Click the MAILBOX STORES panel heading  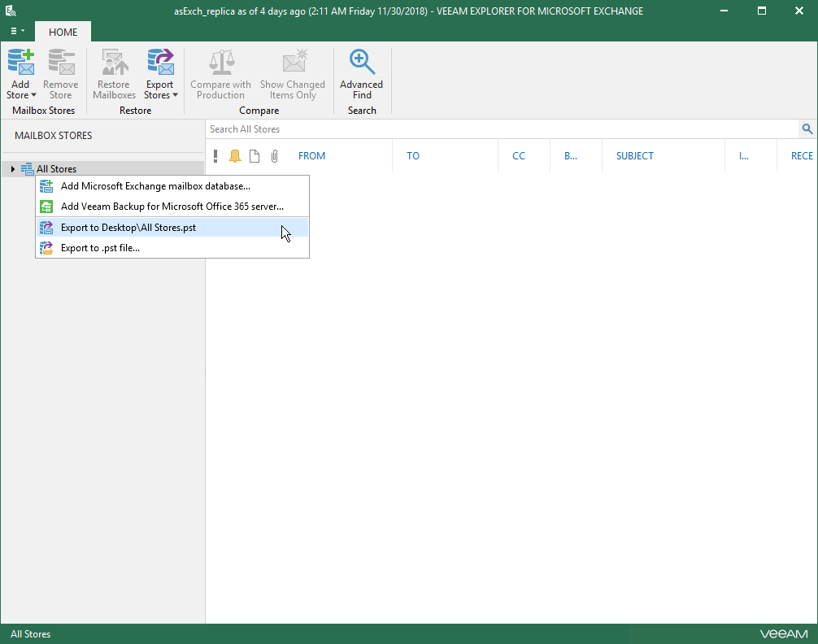point(53,135)
